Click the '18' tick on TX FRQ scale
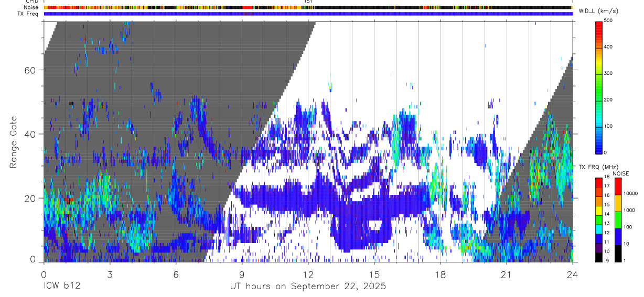This screenshot has height=297, width=644. coord(607,179)
